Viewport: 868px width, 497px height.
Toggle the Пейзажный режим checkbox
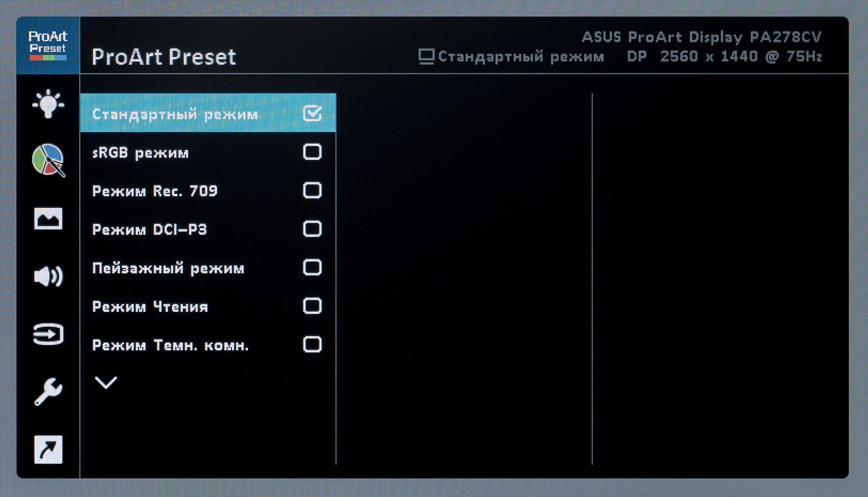pyautogui.click(x=312, y=267)
